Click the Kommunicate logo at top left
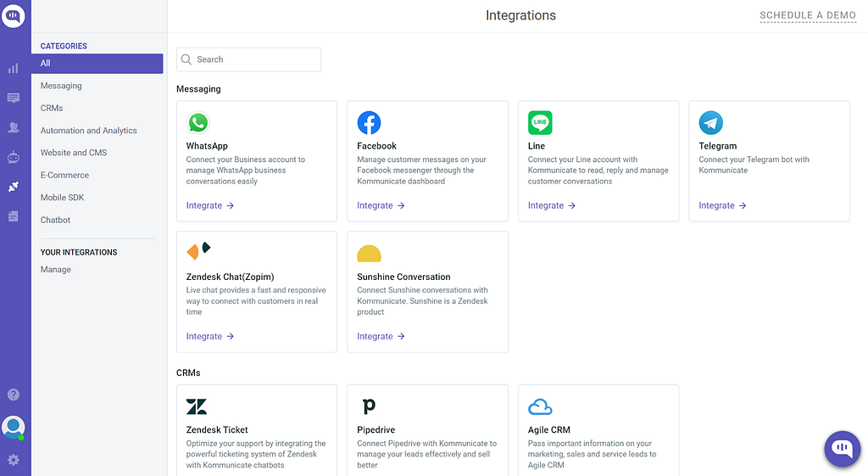 click(14, 15)
